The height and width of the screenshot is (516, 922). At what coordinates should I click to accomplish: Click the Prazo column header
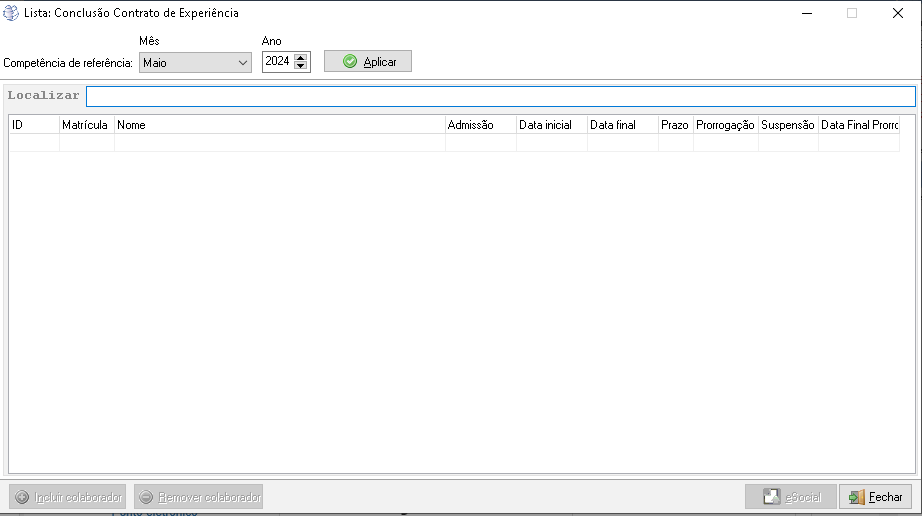click(x=675, y=125)
